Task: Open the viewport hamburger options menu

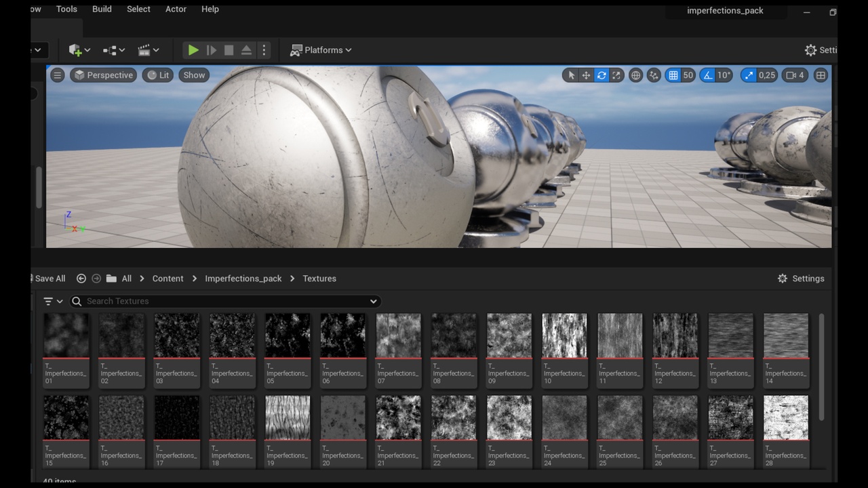Action: coord(58,75)
